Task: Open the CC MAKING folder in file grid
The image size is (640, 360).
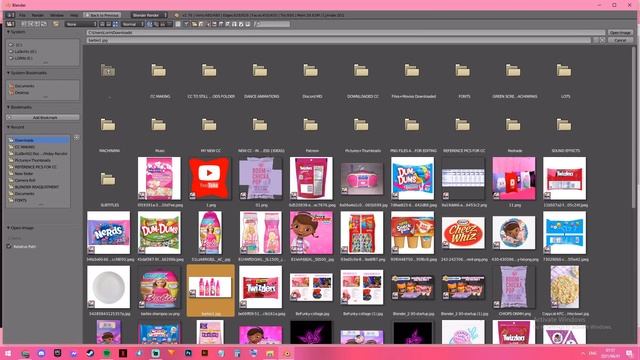Action: pos(159,71)
